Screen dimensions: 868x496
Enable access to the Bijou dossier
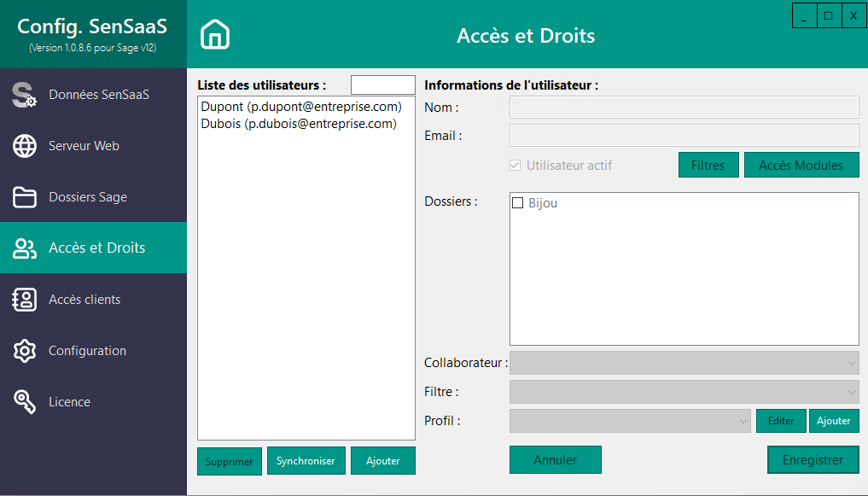(x=517, y=203)
